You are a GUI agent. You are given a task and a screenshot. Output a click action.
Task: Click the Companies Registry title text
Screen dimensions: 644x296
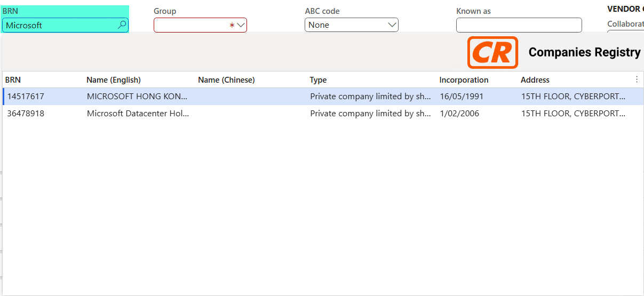[x=584, y=52]
